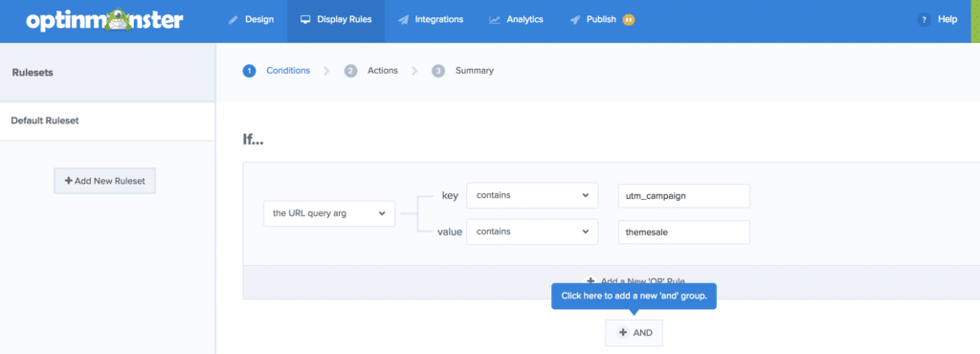Click the themesale input field
The height and width of the screenshot is (354, 980).
coord(683,232)
